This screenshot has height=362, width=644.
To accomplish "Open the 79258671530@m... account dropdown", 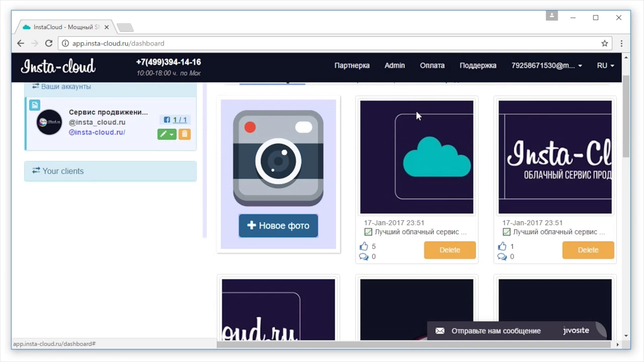I will pos(547,65).
